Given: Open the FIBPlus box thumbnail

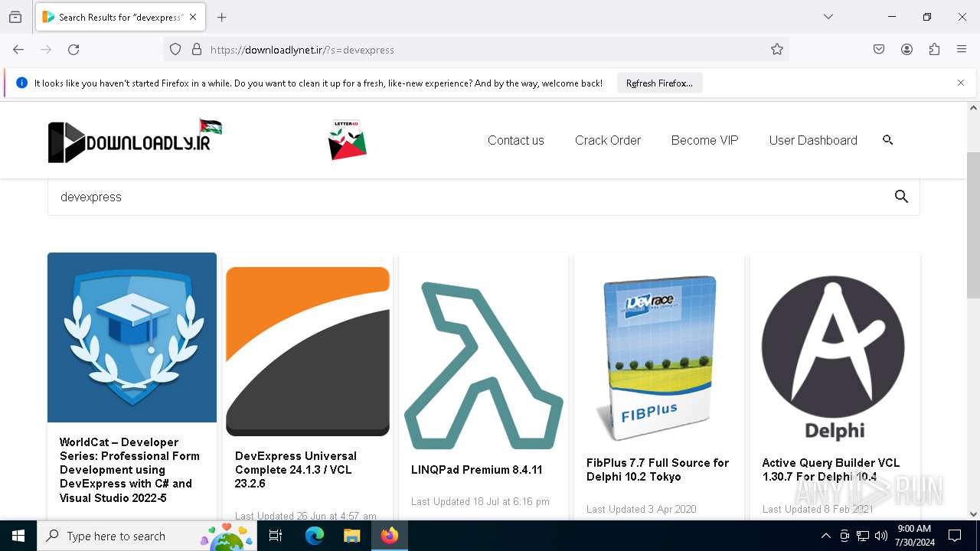Looking at the screenshot, I should [659, 358].
